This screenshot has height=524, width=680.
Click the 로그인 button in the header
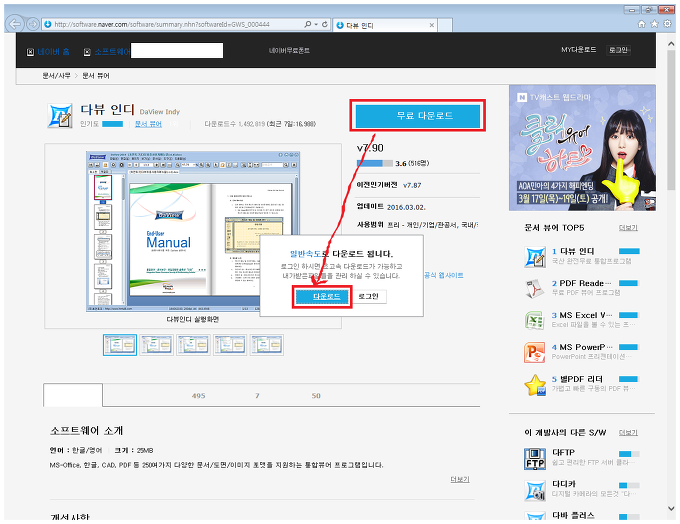click(618, 50)
